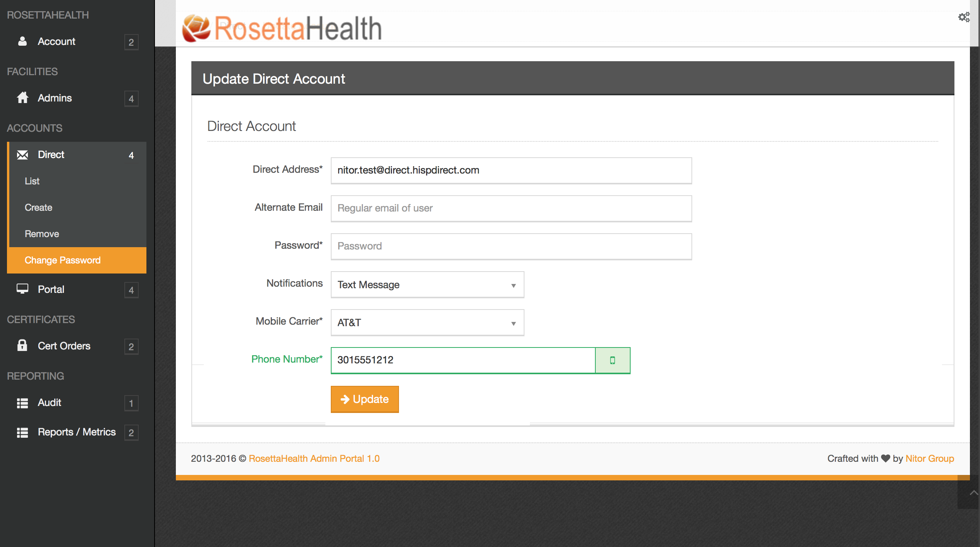Click the mobile phone icon beside Phone Number
980x547 pixels.
[612, 360]
